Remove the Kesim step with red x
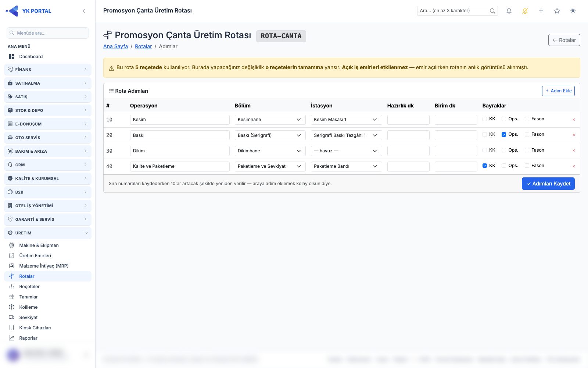Image resolution: width=588 pixels, height=368 pixels. (574, 120)
